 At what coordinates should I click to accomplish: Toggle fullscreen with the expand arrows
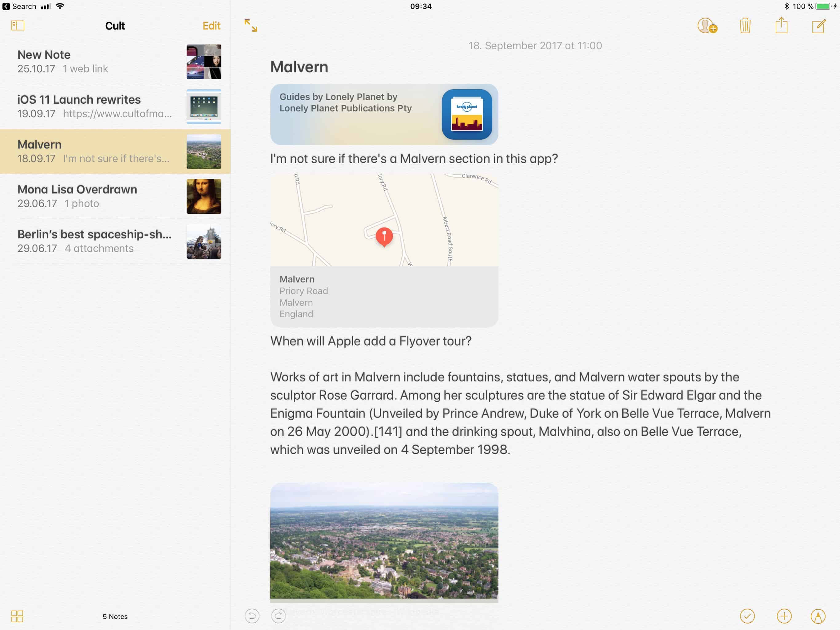tap(251, 26)
